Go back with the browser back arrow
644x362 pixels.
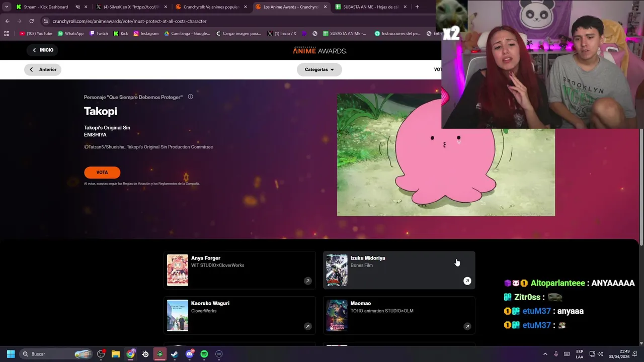7,21
